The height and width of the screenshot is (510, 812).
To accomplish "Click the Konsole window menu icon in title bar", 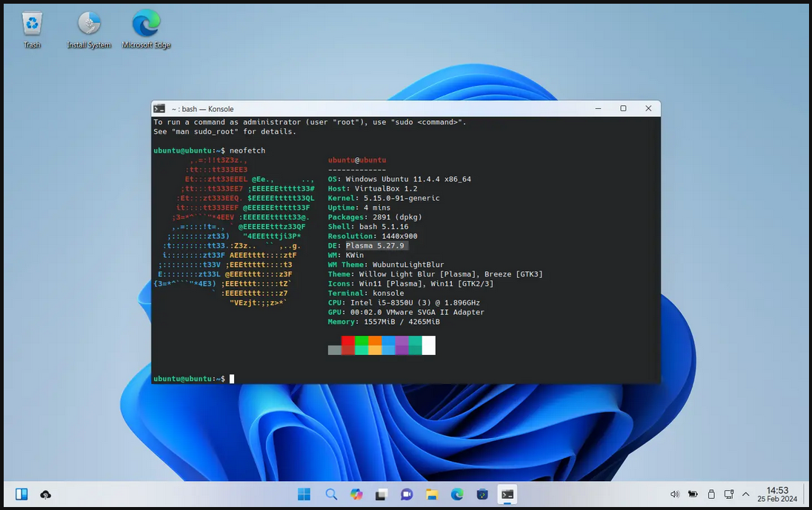I will click(x=159, y=108).
